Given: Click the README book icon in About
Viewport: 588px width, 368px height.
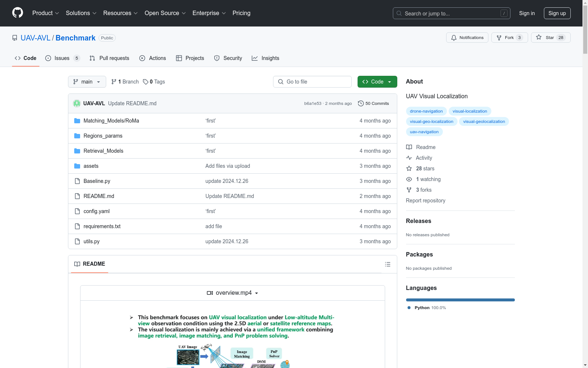Looking at the screenshot, I should pos(409,147).
